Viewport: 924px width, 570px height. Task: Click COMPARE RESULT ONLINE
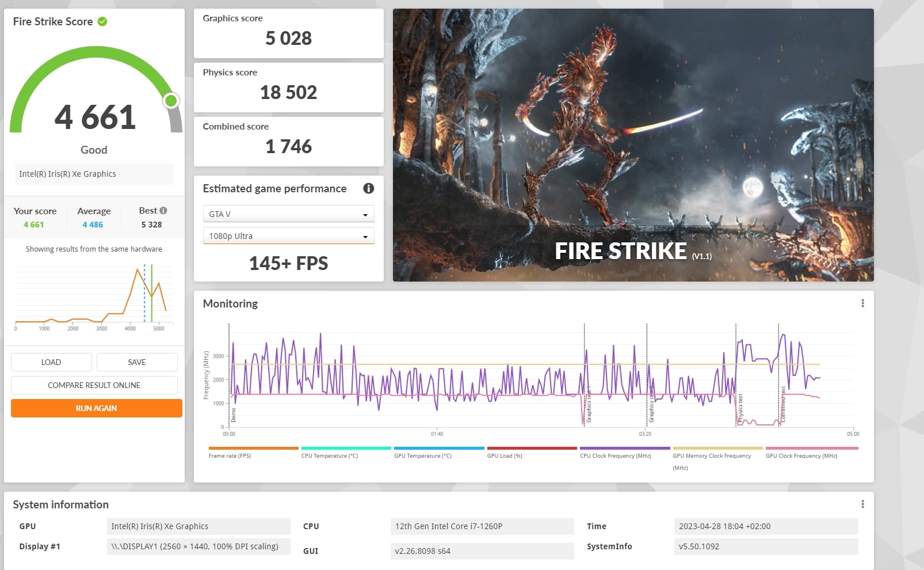94,385
